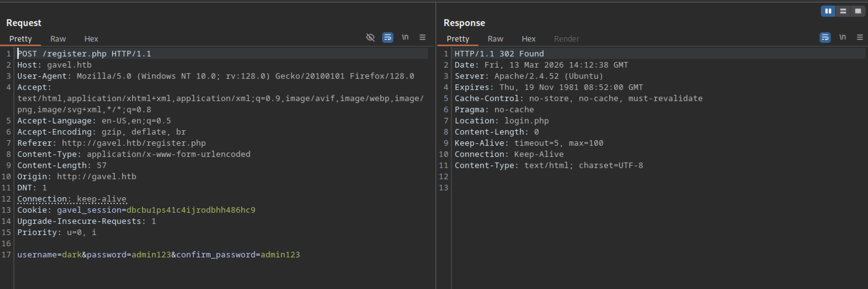Screen dimensions: 868x289
Task: Open the Request panel hamburger options menu
Action: click(x=422, y=37)
